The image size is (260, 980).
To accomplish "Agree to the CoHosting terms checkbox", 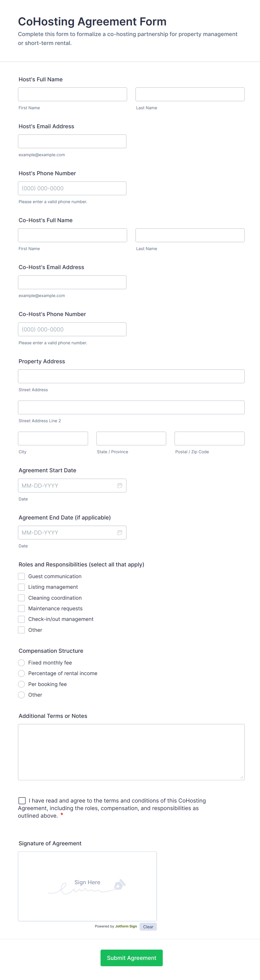I will 22,801.
